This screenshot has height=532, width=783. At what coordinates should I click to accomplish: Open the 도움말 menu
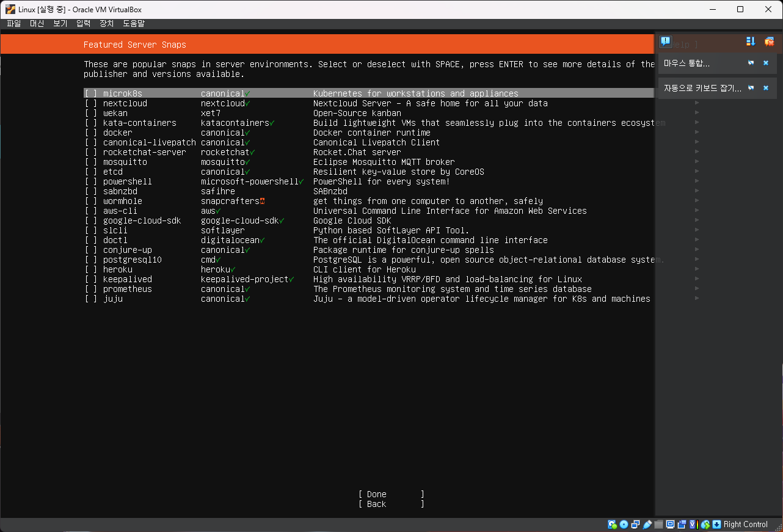[134, 23]
